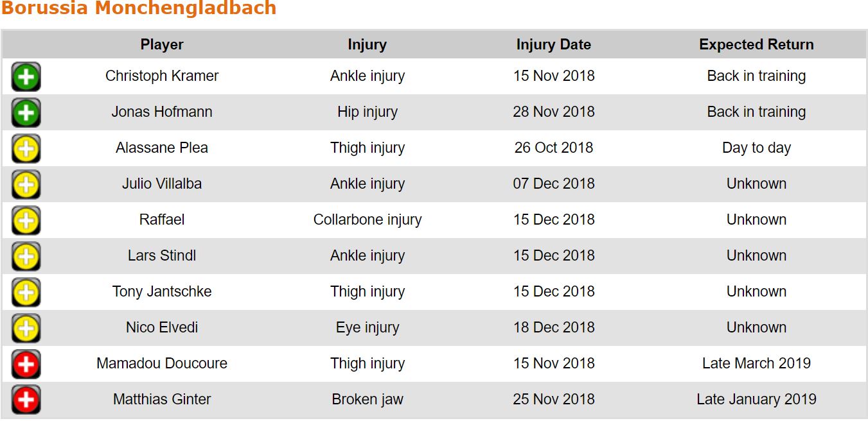868x421 pixels.
Task: Click yellow status icon beside Nico Elvedi
Action: click(x=26, y=329)
